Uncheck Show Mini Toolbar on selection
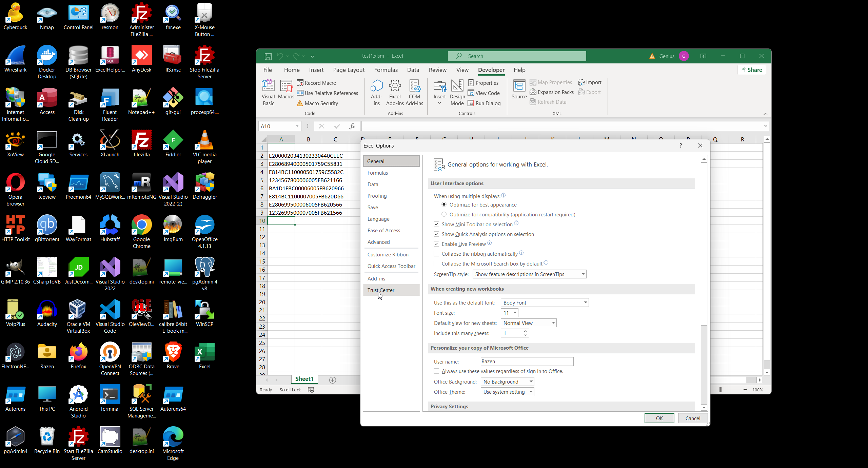 tap(436, 224)
